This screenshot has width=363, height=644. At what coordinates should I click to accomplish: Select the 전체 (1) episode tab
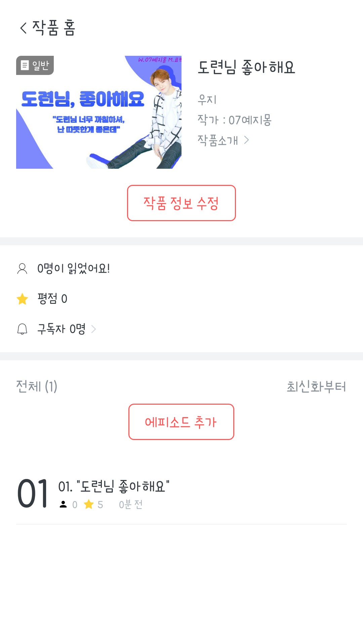[x=37, y=387]
